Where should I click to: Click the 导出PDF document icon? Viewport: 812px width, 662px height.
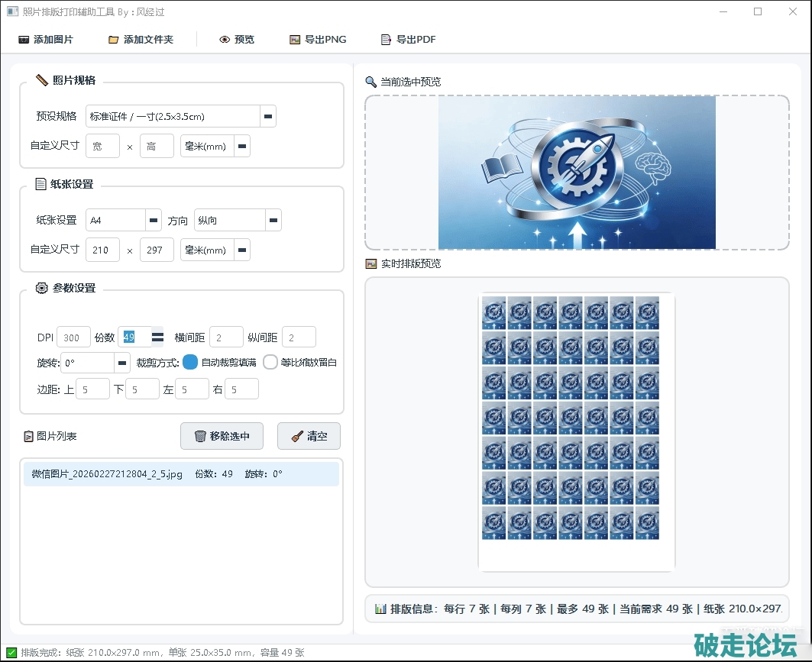click(x=387, y=40)
